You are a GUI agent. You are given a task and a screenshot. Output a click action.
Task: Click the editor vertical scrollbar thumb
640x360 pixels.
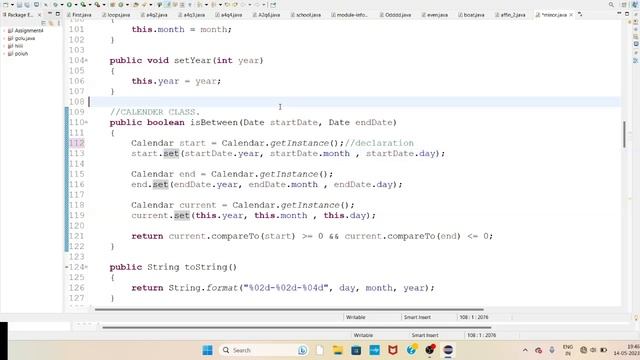[624, 134]
